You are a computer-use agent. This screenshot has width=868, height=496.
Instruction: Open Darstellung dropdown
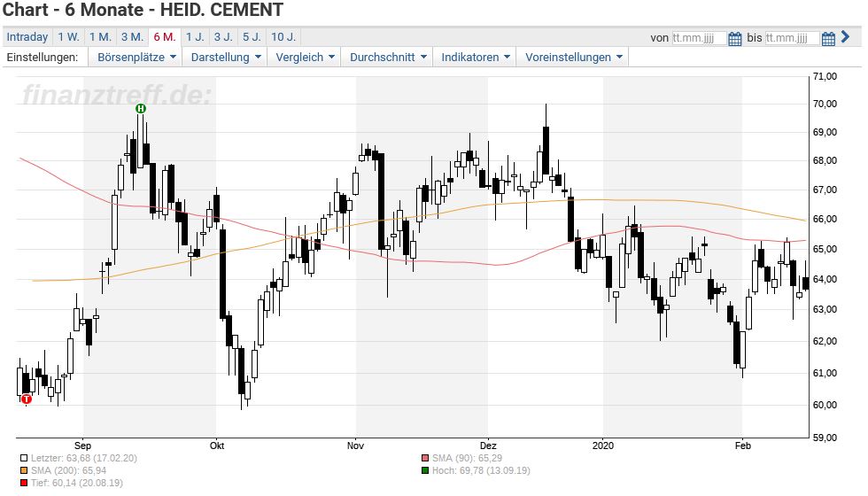(x=225, y=57)
